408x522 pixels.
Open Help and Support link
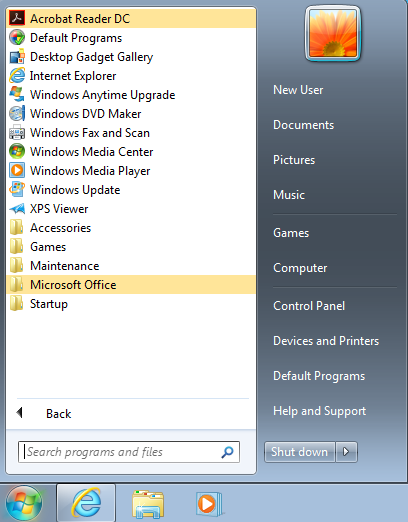point(319,411)
